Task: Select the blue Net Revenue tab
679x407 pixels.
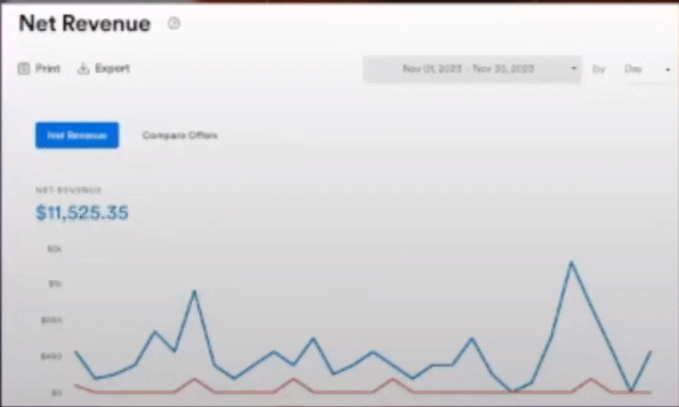Action: [77, 135]
